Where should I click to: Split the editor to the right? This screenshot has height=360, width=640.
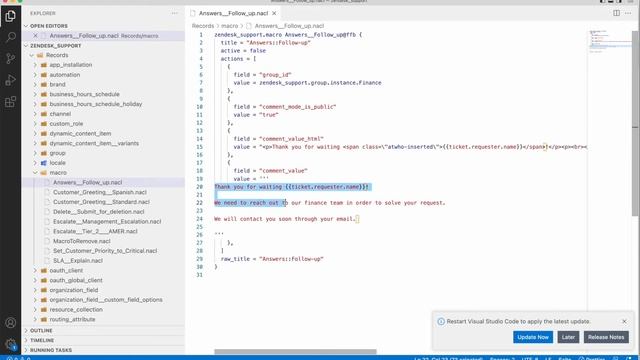(616, 13)
